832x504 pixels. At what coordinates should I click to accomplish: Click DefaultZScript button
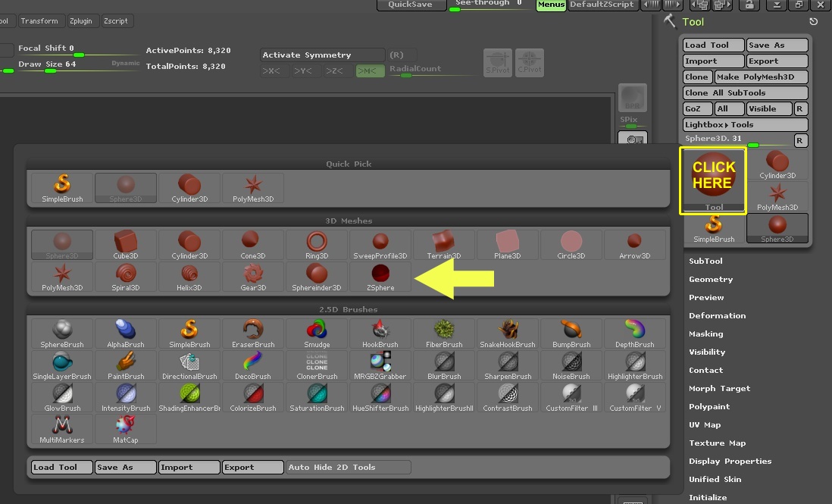pos(602,5)
